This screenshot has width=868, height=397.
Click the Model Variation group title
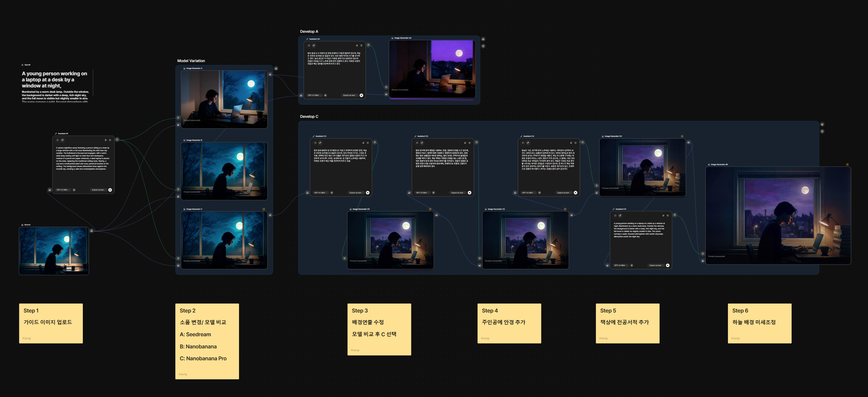tap(191, 61)
